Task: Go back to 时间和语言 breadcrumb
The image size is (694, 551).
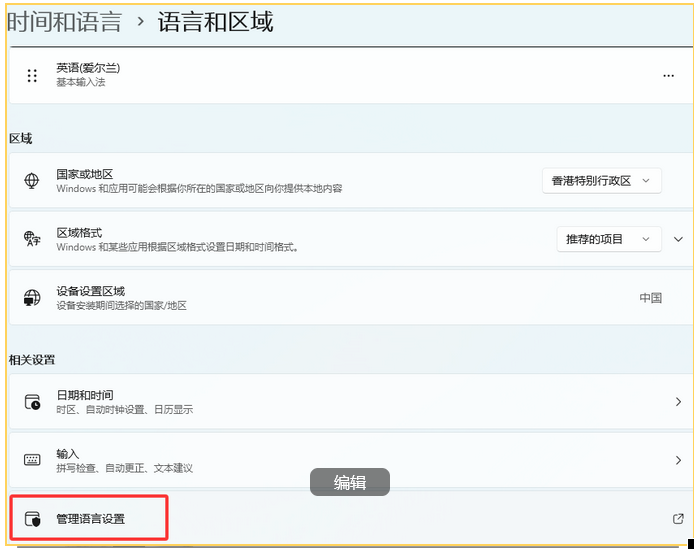Action: pyautogui.click(x=64, y=21)
